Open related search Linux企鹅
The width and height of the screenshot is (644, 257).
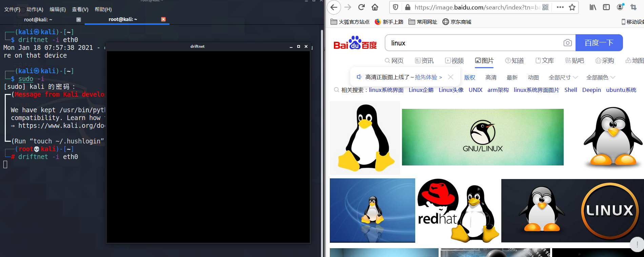click(x=421, y=90)
